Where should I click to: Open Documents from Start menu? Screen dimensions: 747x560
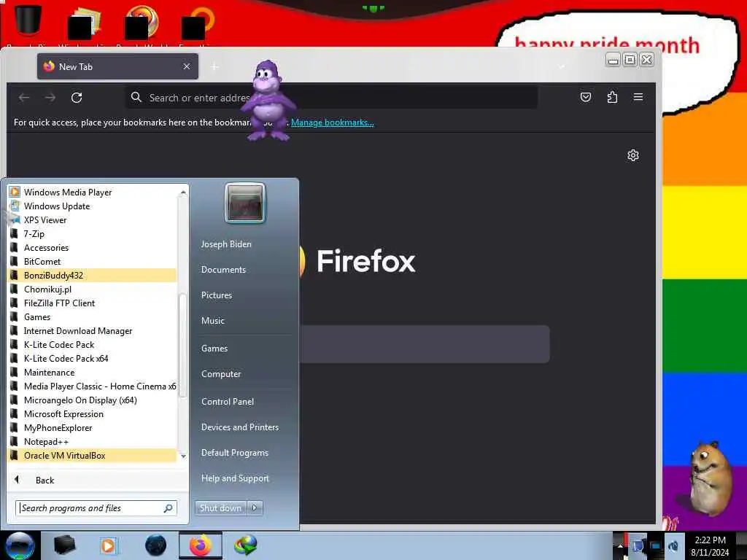click(223, 270)
